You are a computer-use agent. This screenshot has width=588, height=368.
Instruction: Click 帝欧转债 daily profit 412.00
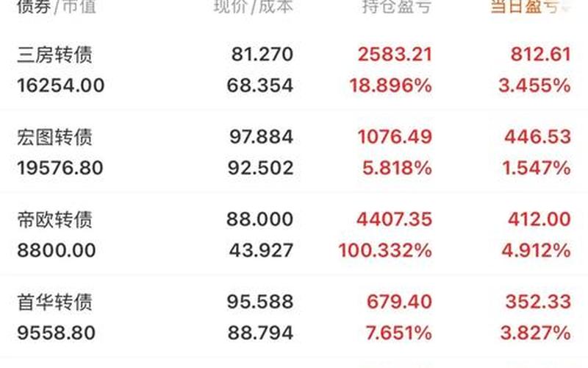click(539, 219)
